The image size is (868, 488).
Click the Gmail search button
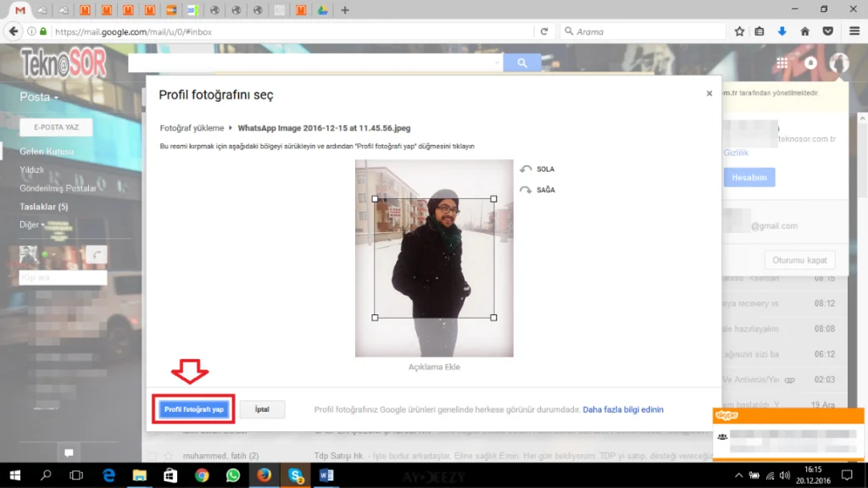pyautogui.click(x=522, y=63)
